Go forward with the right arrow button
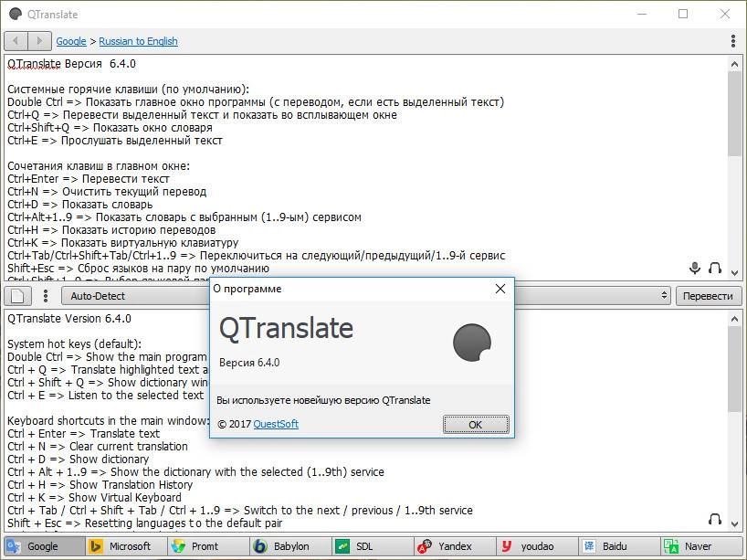 39,41
